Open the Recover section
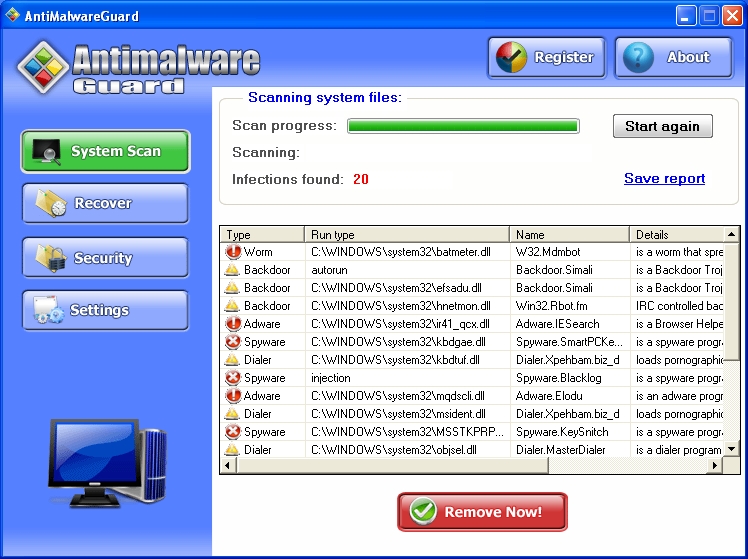 [x=105, y=203]
